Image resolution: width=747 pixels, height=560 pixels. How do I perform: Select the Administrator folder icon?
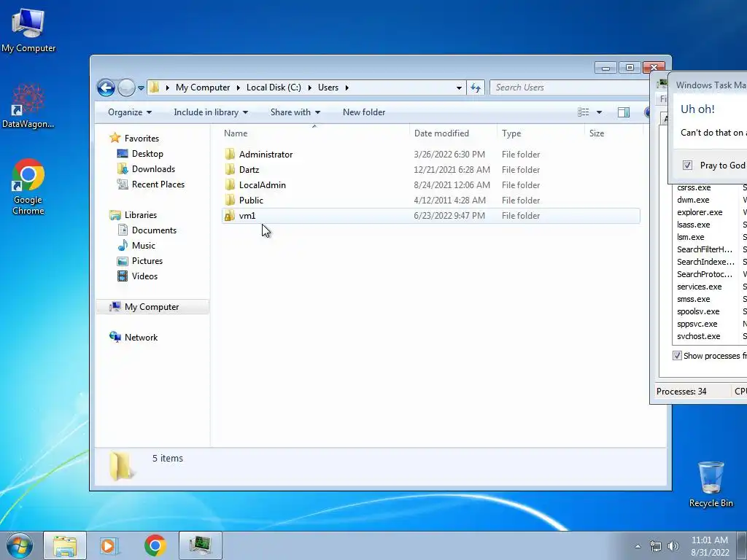[230, 154]
